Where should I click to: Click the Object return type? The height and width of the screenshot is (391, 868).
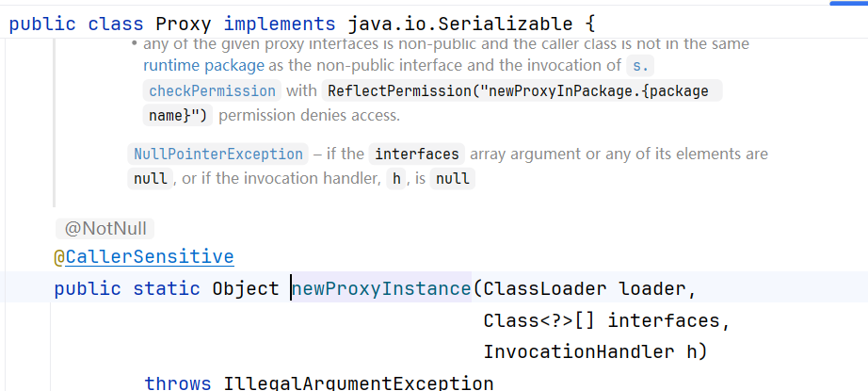pyautogui.click(x=246, y=289)
